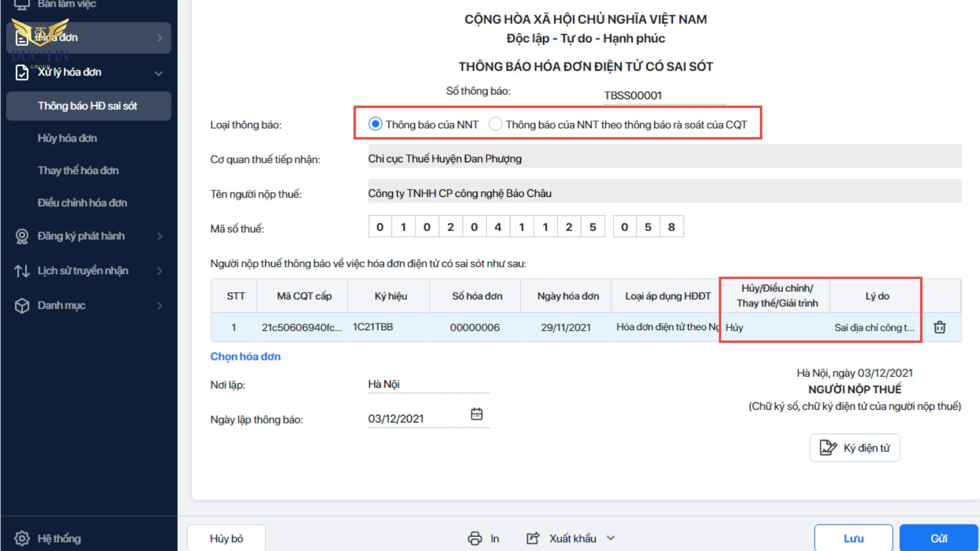Viewport: 980px width, 551px height.
Task: Open Hệ thống settings menu
Action: [59, 538]
